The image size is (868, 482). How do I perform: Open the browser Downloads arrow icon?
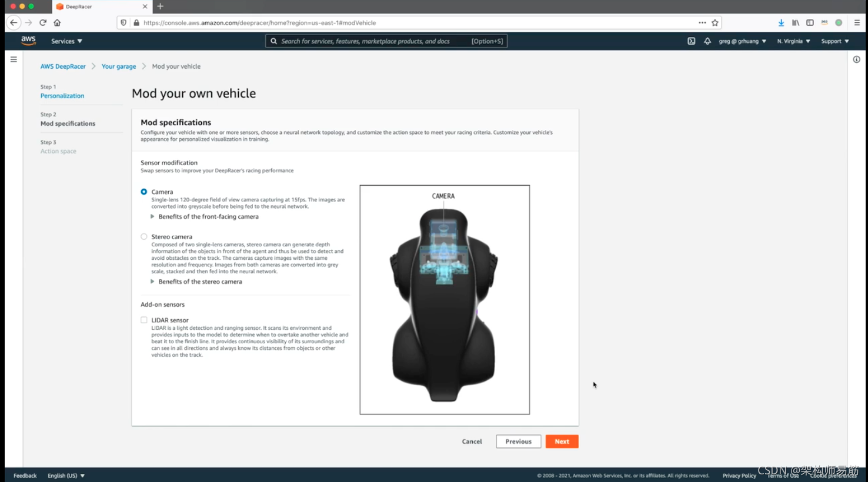click(781, 22)
